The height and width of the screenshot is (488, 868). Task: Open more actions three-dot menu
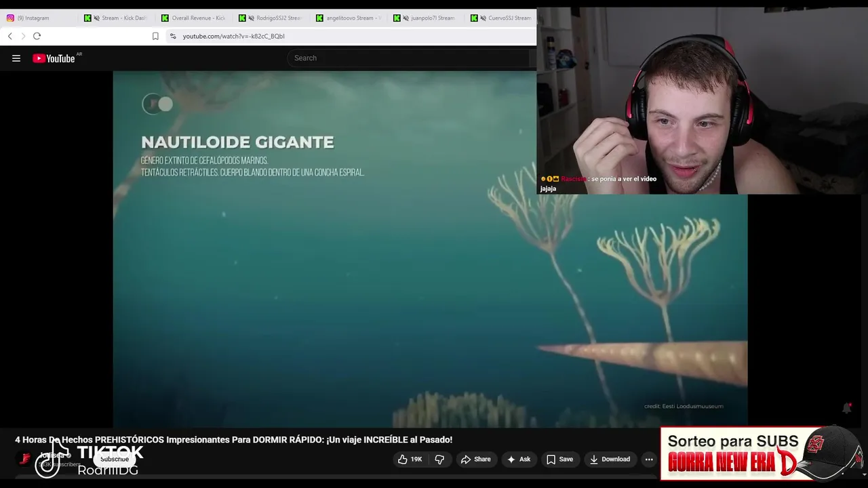(x=649, y=460)
